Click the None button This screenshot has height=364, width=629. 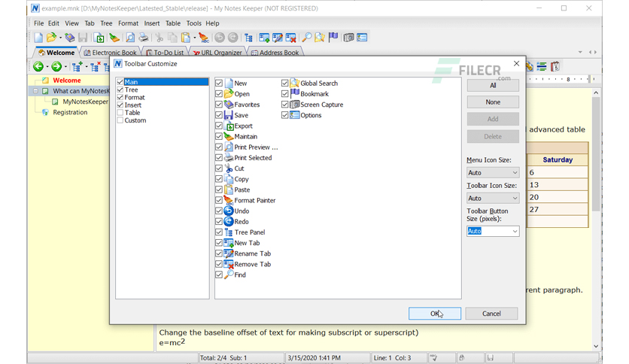(x=493, y=102)
